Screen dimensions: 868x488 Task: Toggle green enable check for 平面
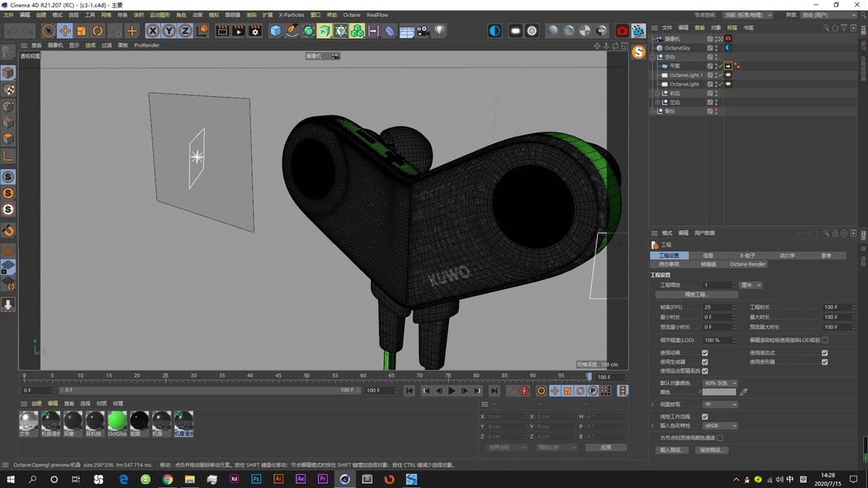[720, 67]
